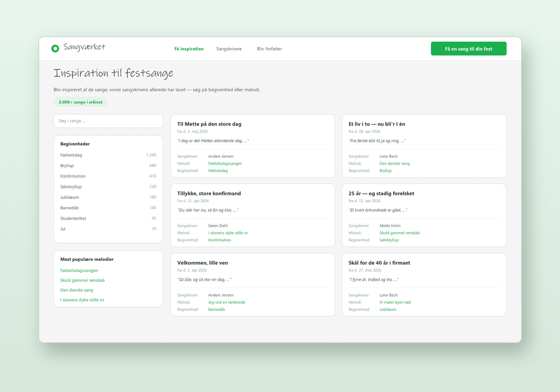Viewport: 560px width, 392px height.
Task: Click the count 1.240 next to Fødselsdag
Action: 151,155
